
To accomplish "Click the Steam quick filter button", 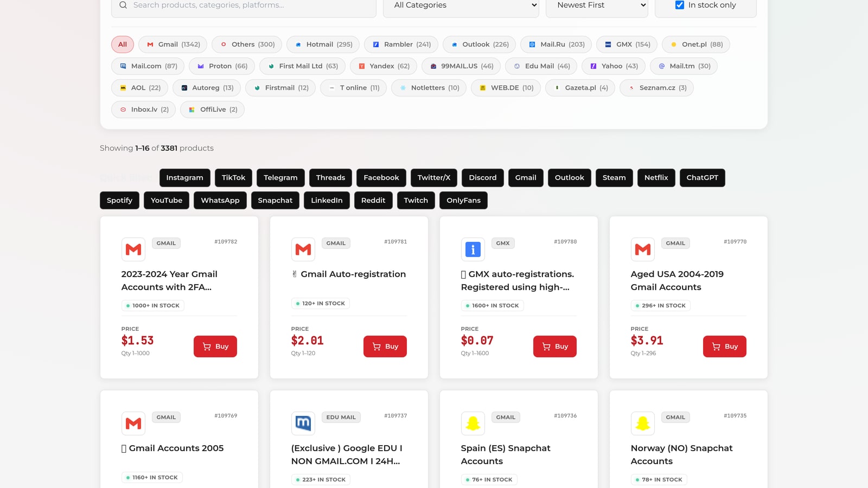I will pyautogui.click(x=614, y=178).
